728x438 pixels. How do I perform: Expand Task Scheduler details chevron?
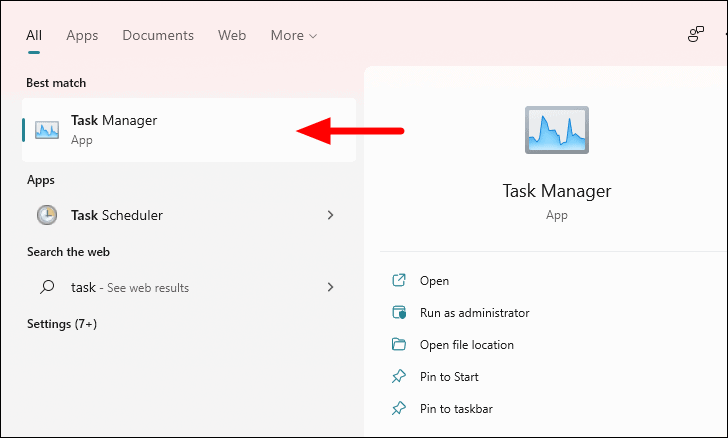coord(330,215)
